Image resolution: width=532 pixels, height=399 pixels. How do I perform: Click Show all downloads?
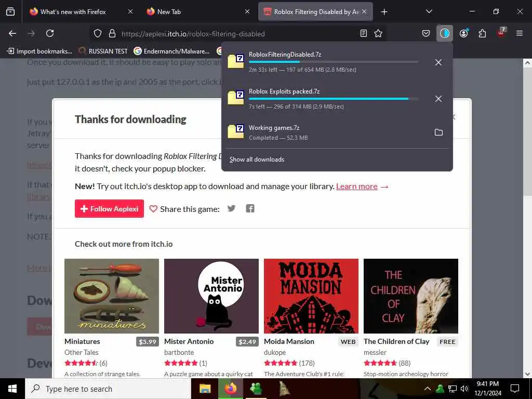(x=257, y=159)
